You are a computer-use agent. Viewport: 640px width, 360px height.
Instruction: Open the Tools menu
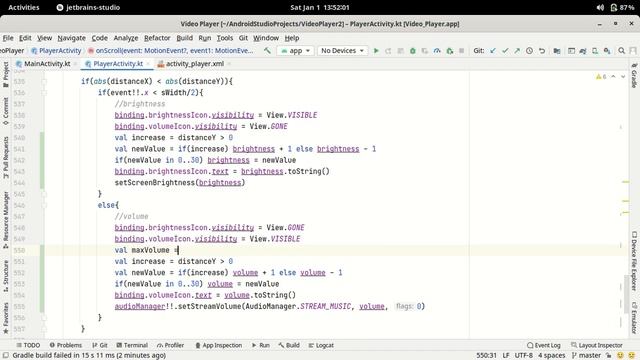[224, 38]
